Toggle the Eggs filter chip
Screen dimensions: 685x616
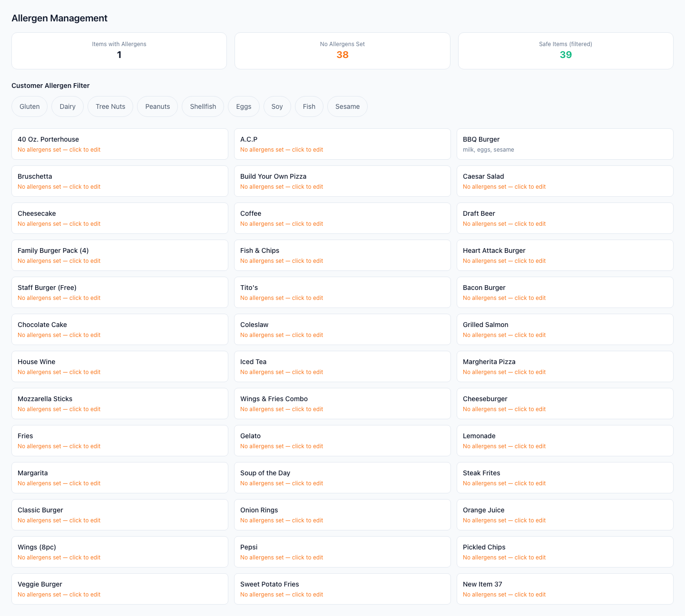[x=244, y=106]
